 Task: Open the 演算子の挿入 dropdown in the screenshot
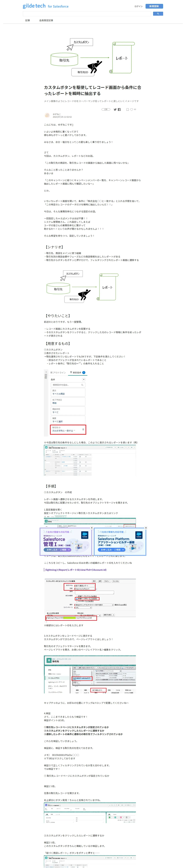pos(109,615)
